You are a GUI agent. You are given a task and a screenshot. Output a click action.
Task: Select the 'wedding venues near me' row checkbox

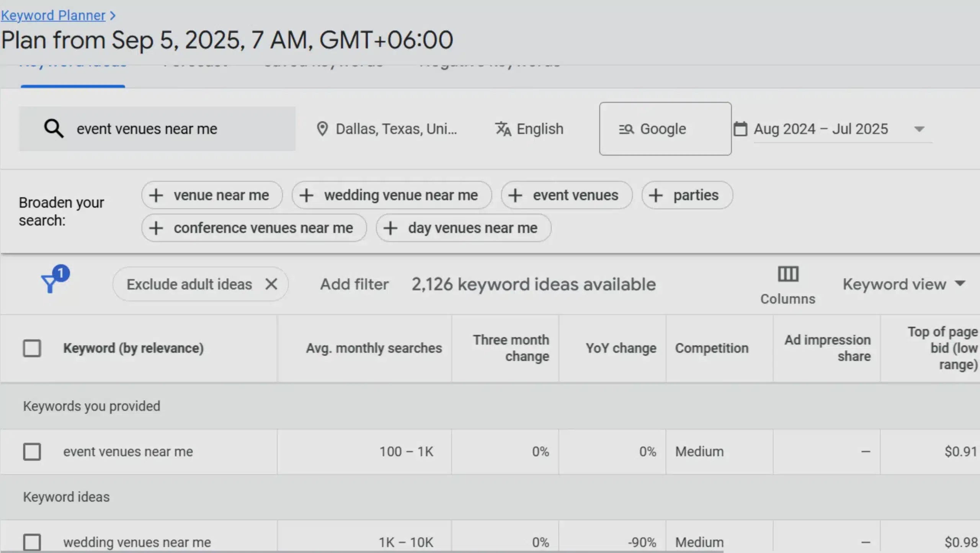32,542
